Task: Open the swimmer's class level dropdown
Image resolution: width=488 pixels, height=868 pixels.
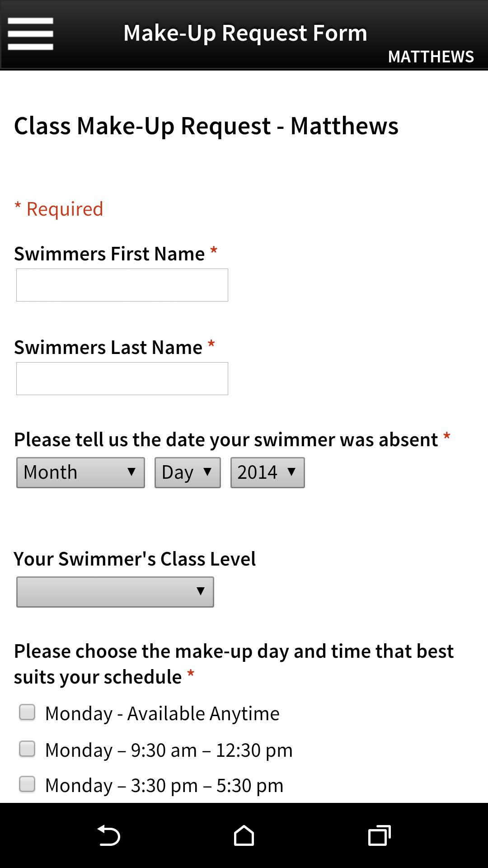Action: point(115,592)
